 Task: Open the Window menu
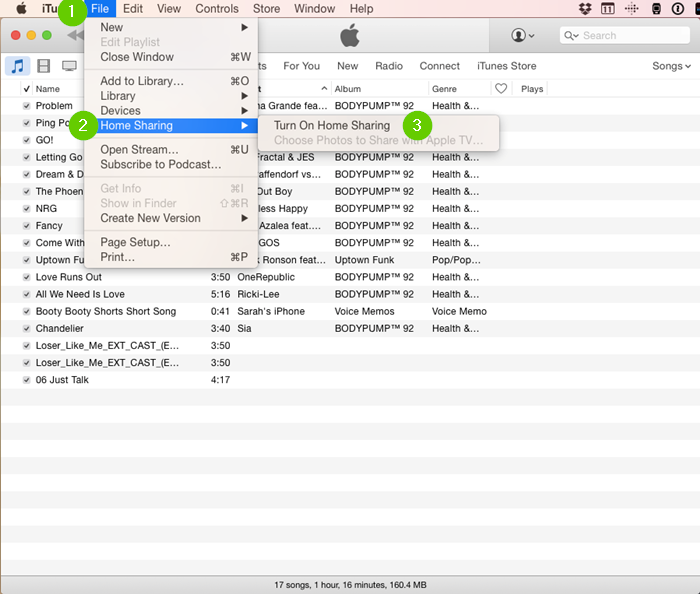click(x=314, y=8)
